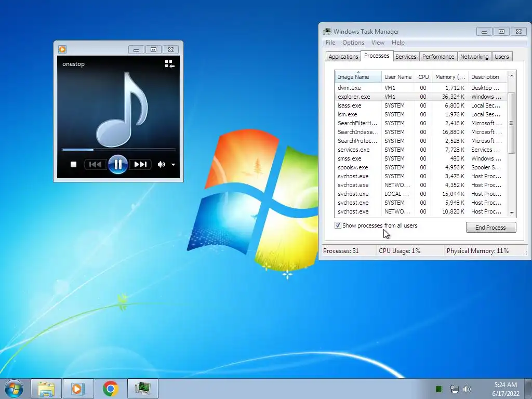Click the Processes: 31 status text

pyautogui.click(x=341, y=251)
